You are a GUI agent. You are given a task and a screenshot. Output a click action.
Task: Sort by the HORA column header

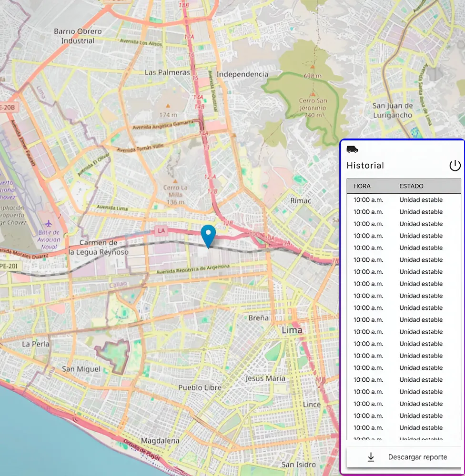[362, 186]
